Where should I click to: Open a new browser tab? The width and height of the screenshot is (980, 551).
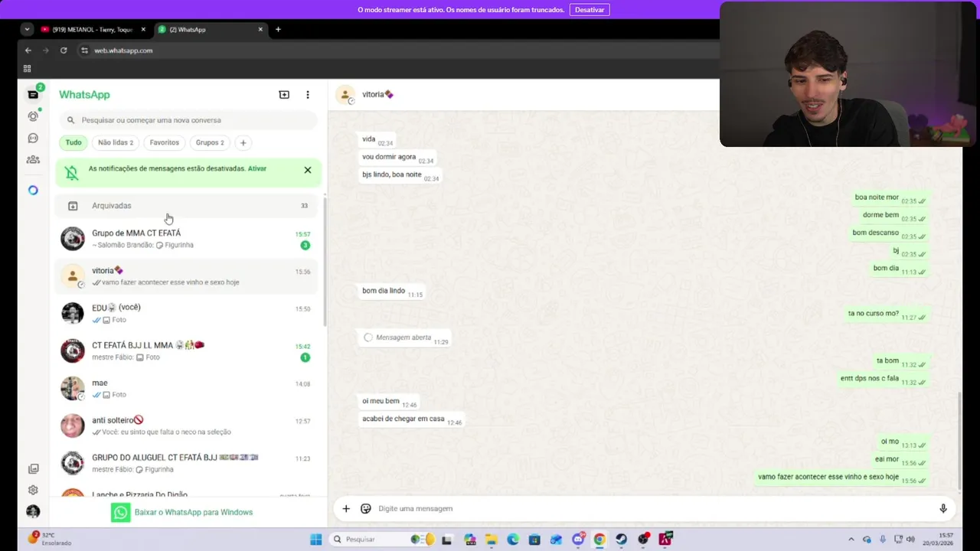click(278, 29)
